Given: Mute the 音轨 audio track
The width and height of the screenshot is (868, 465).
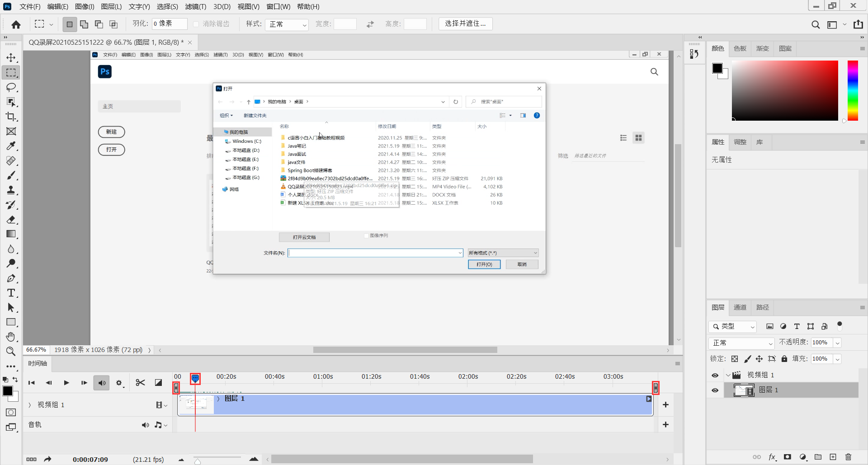Looking at the screenshot, I should click(145, 425).
